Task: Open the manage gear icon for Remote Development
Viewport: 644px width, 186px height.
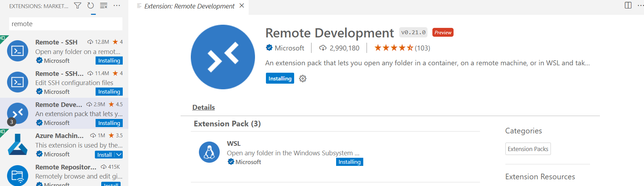Action: point(303,78)
